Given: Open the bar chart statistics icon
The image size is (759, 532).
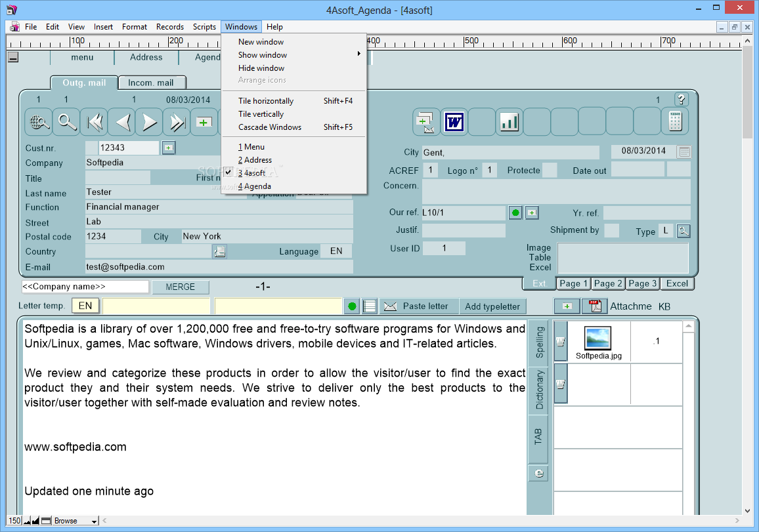Looking at the screenshot, I should [x=510, y=121].
